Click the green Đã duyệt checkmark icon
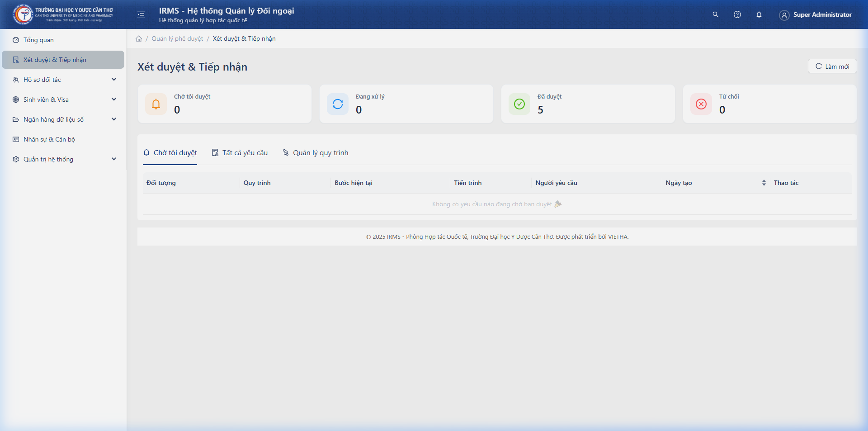This screenshot has width=868, height=431. 519,104
